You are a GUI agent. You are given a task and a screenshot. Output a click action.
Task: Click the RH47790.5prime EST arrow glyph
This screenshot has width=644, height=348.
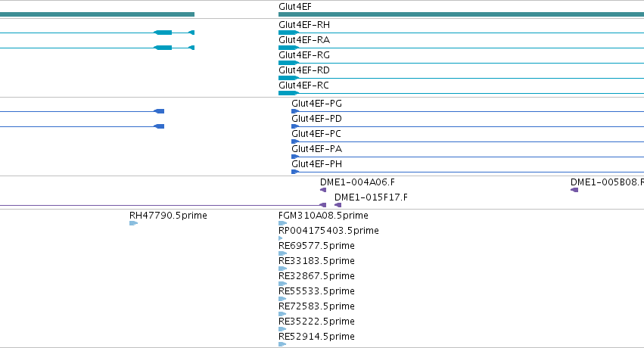pos(133,223)
